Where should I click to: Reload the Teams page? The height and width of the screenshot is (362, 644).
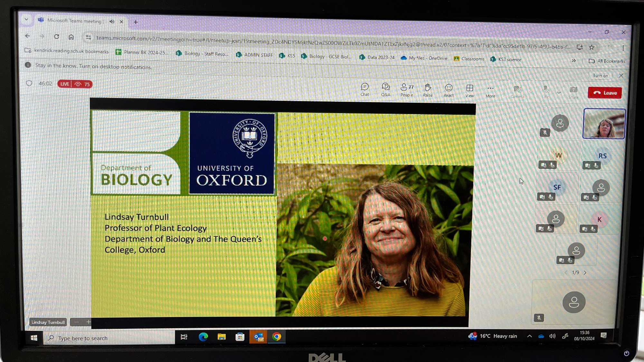click(x=57, y=37)
